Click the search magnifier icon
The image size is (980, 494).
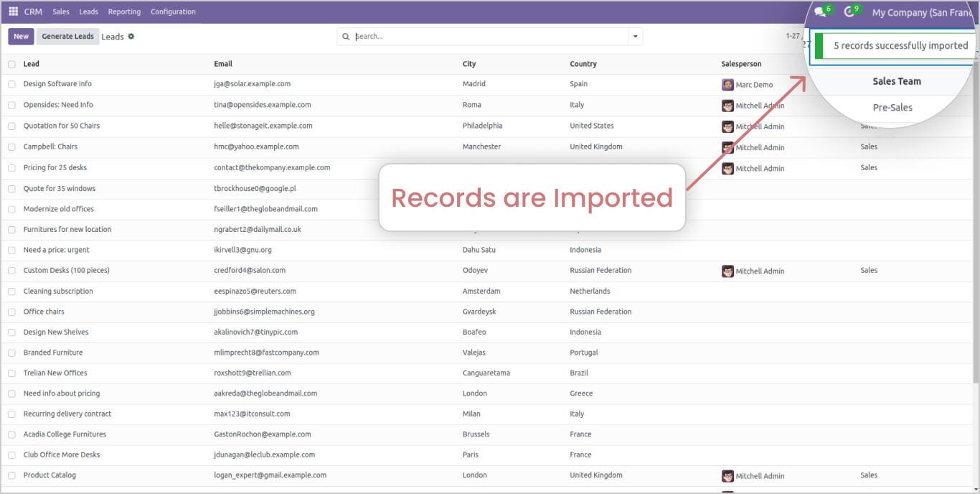(x=347, y=37)
